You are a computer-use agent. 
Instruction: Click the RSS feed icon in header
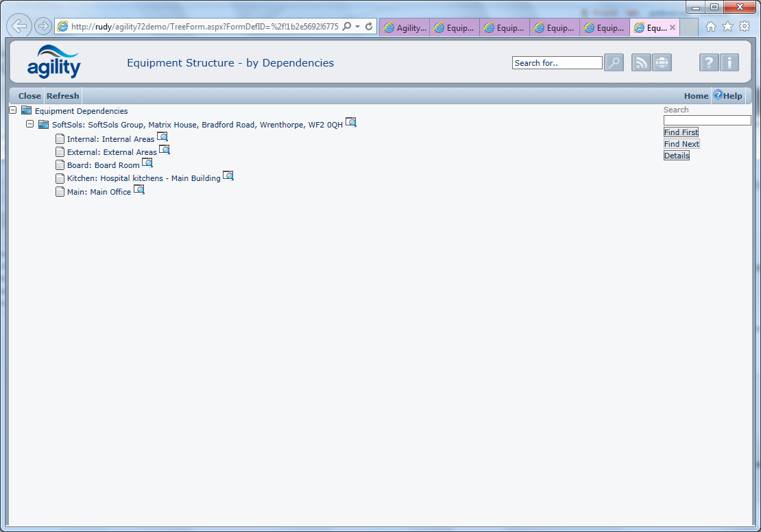(641, 63)
